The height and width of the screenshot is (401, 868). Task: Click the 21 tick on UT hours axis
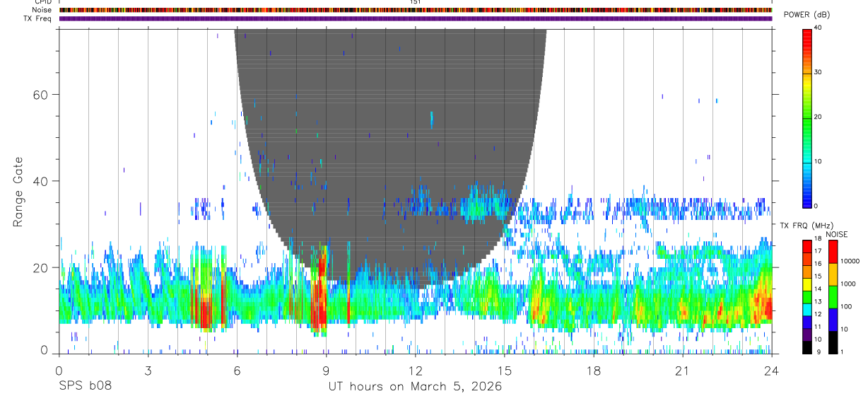point(682,371)
